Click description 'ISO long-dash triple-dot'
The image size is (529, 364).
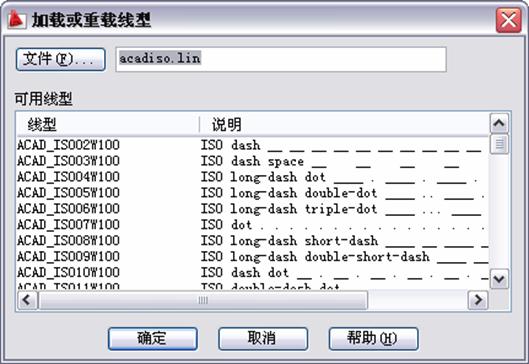click(x=289, y=209)
